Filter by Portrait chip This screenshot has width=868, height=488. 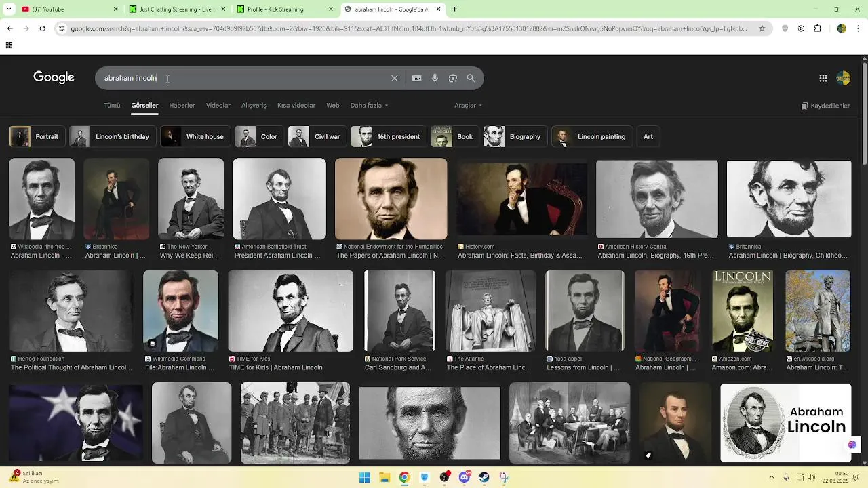[38, 136]
